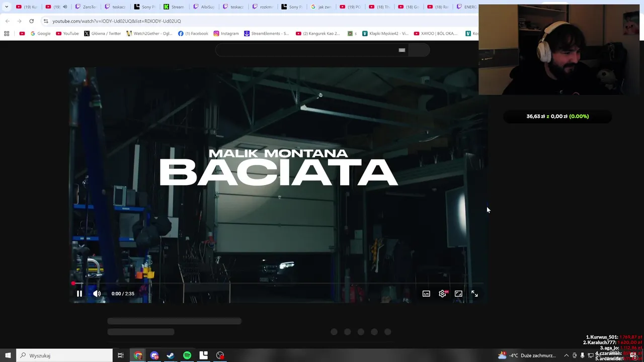
Task: Open the YouTube bookmark
Action: click(x=67, y=34)
